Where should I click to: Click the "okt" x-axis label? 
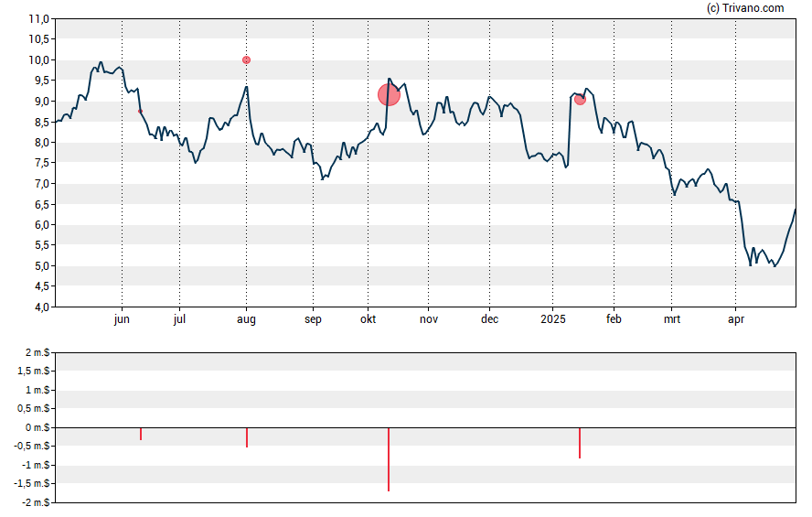(x=369, y=319)
